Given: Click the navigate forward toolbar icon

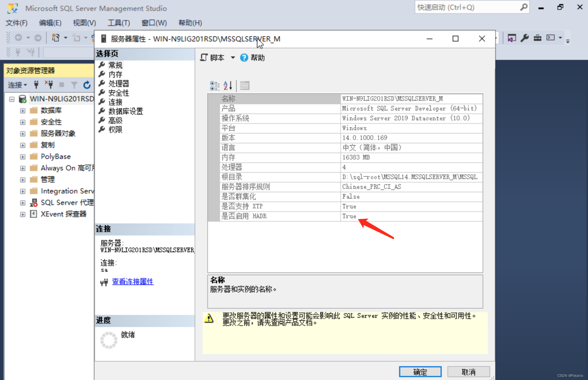Looking at the screenshot, I should (38, 38).
